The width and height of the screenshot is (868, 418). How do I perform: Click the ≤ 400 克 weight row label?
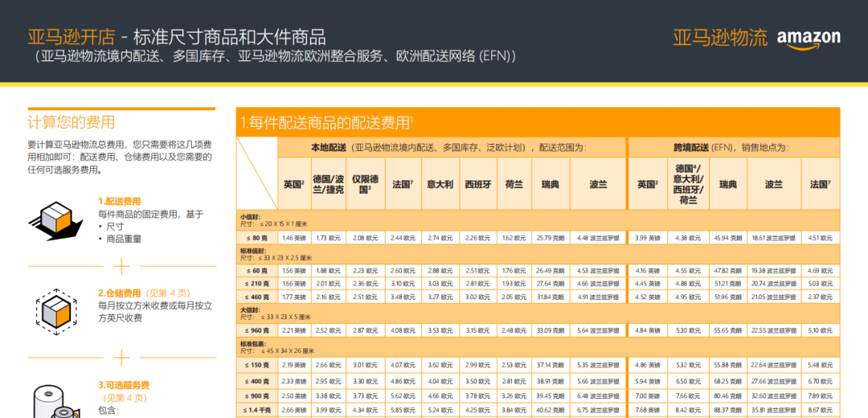(x=257, y=382)
